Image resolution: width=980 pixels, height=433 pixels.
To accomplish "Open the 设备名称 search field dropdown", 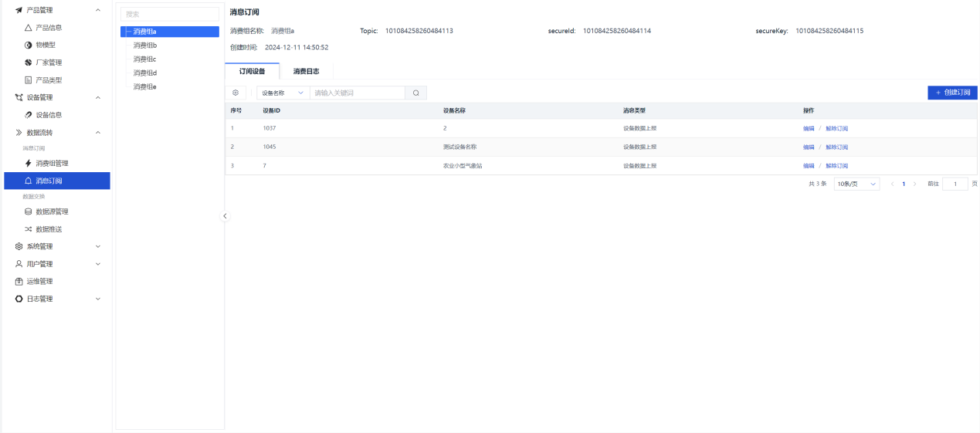I will point(283,93).
